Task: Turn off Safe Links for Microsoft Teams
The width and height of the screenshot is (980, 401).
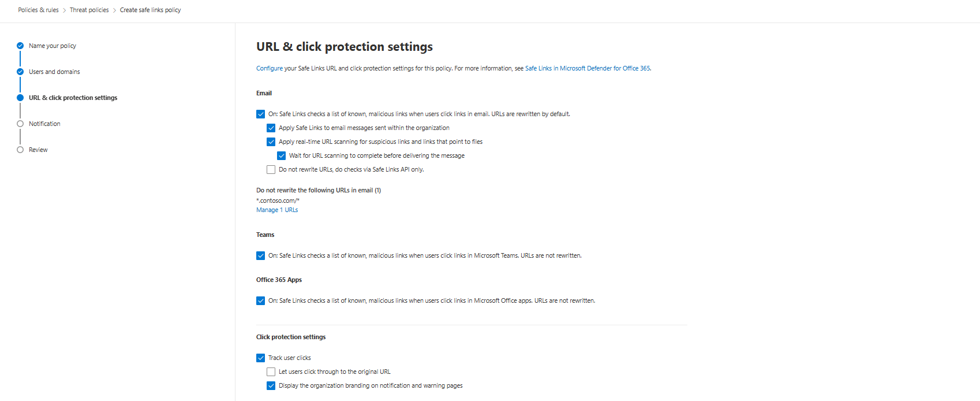Action: click(x=261, y=256)
